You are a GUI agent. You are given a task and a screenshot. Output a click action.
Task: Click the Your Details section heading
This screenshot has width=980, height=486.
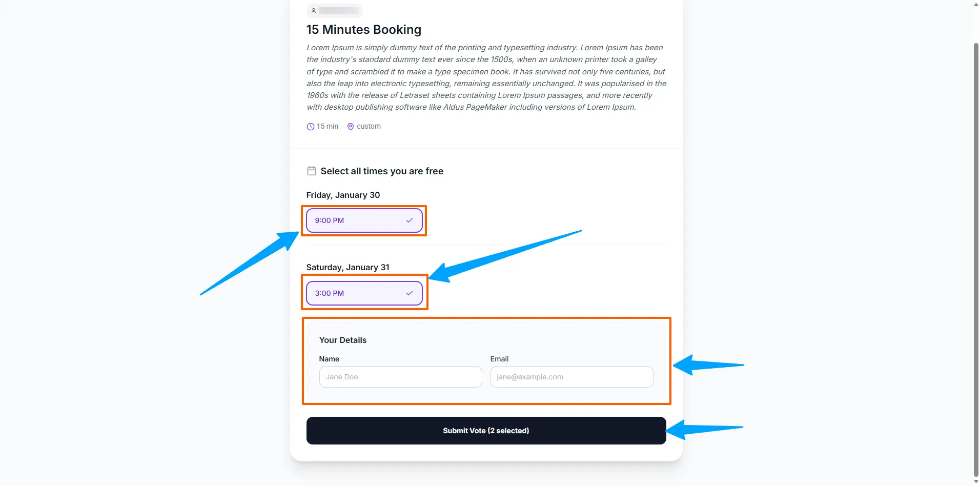pyautogui.click(x=343, y=340)
